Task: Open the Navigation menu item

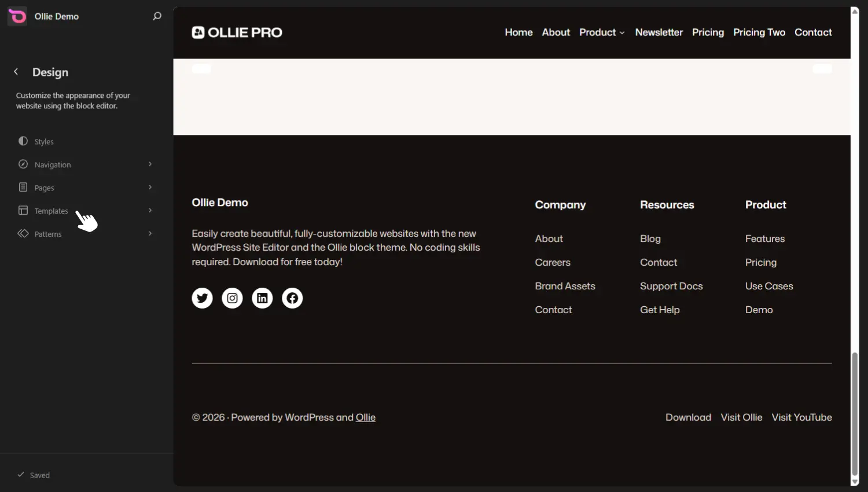Action: click(86, 164)
